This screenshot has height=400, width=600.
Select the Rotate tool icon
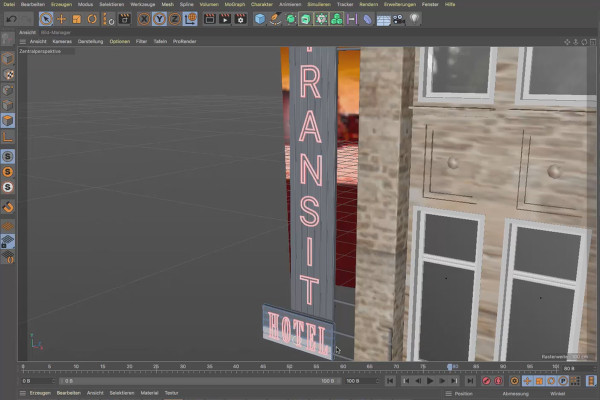(x=92, y=19)
